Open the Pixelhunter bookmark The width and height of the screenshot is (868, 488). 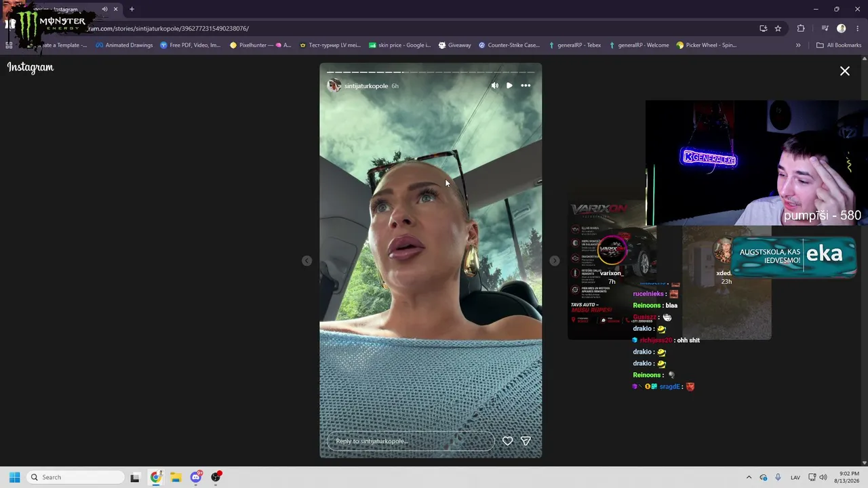point(260,45)
